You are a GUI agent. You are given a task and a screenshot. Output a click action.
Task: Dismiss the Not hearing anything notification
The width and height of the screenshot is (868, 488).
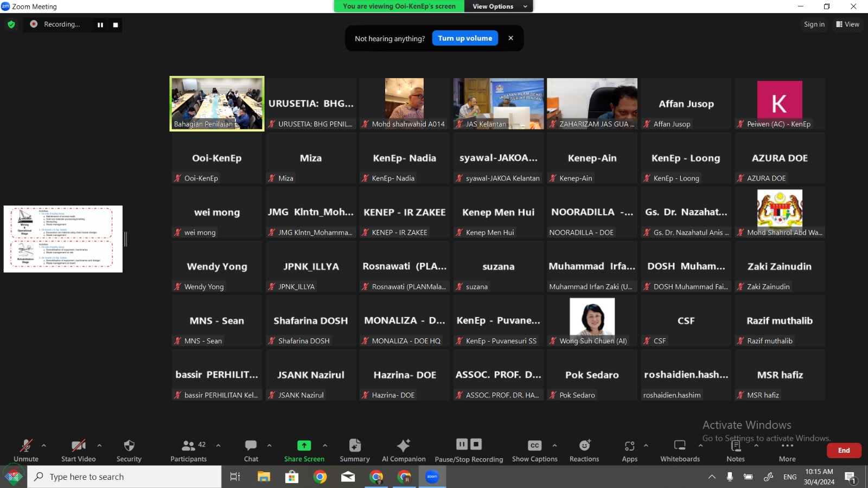coord(510,38)
